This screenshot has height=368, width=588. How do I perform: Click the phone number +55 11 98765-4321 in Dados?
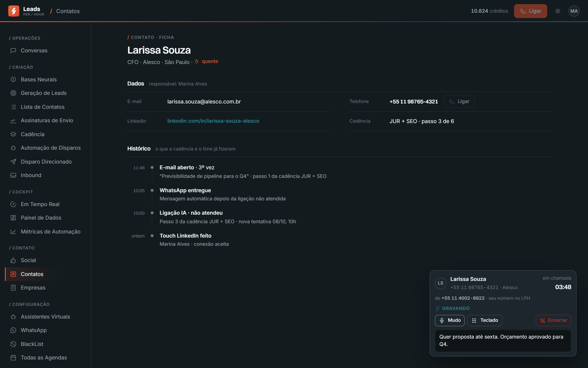click(414, 101)
